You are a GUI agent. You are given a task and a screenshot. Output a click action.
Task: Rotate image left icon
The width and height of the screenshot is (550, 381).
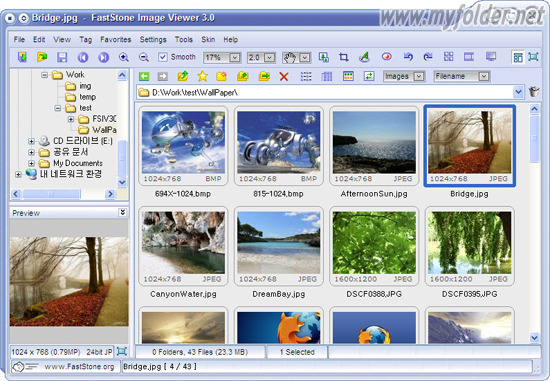[x=408, y=56]
